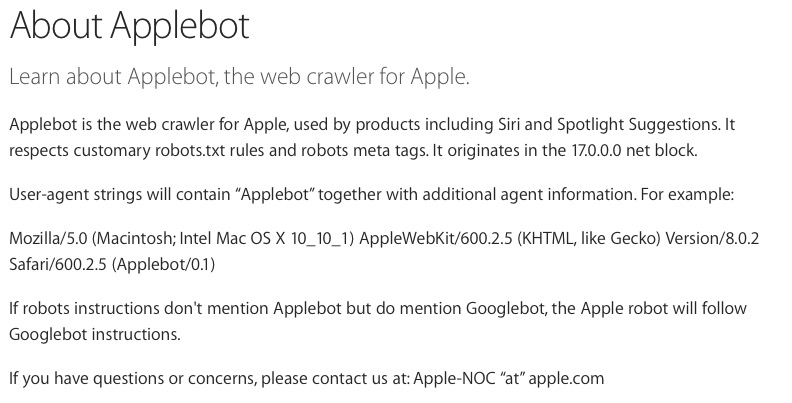Click "(KHTML, like Gecko)" in the user-agent string
Image resolution: width=792 pixels, height=403 pixels.
(x=588, y=238)
